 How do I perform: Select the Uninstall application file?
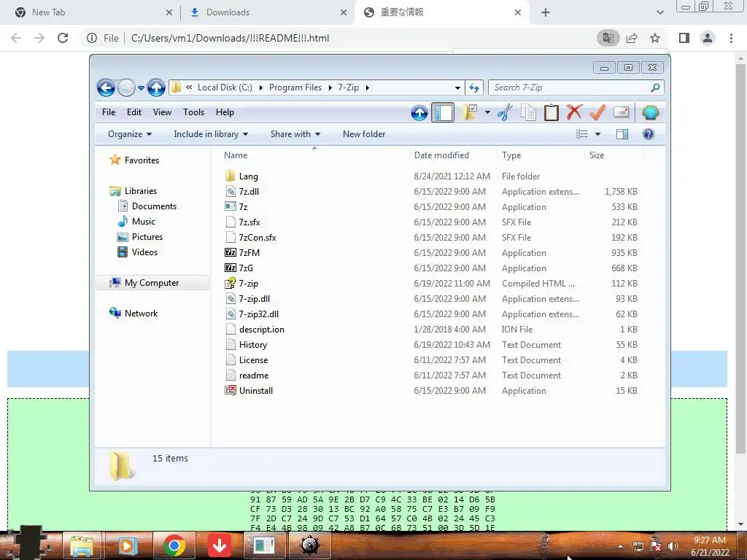(x=256, y=391)
